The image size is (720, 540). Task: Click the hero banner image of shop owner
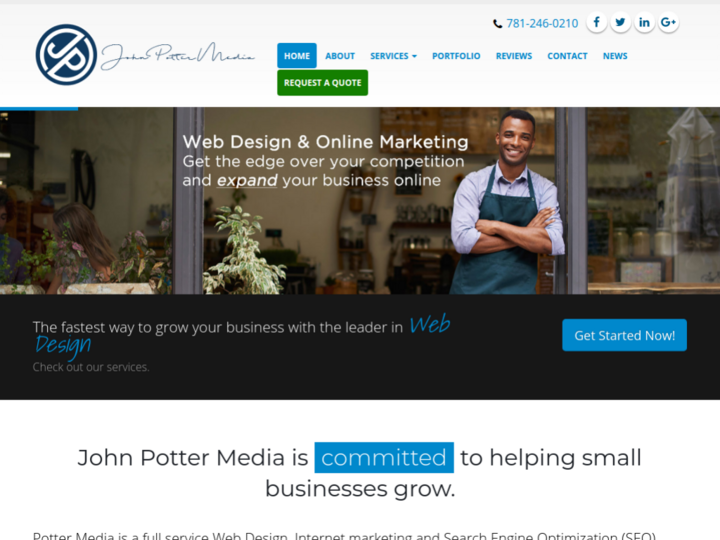tap(360, 201)
